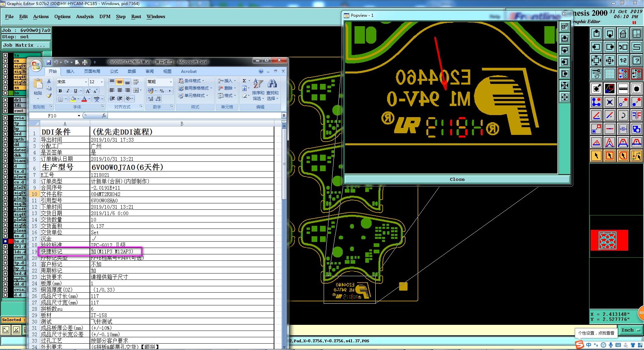The height and width of the screenshot is (350, 644).
Task: Toggle the mpth layer checkbox
Action: (5, 139)
